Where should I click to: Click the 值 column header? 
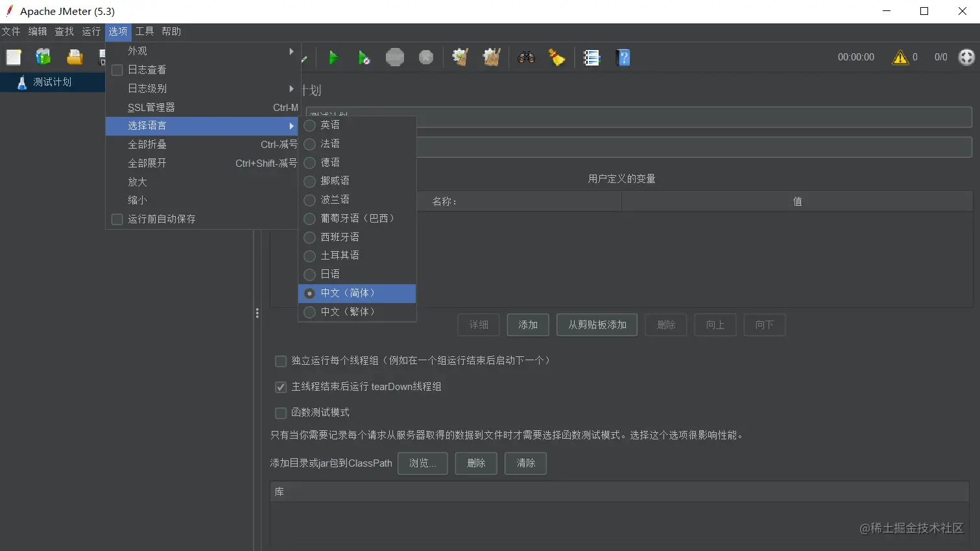tap(797, 202)
